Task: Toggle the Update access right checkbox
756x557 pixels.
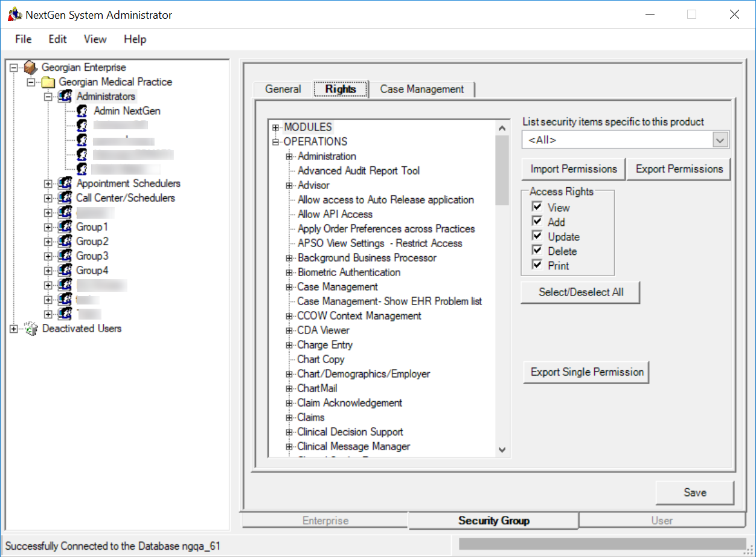Action: pos(537,236)
